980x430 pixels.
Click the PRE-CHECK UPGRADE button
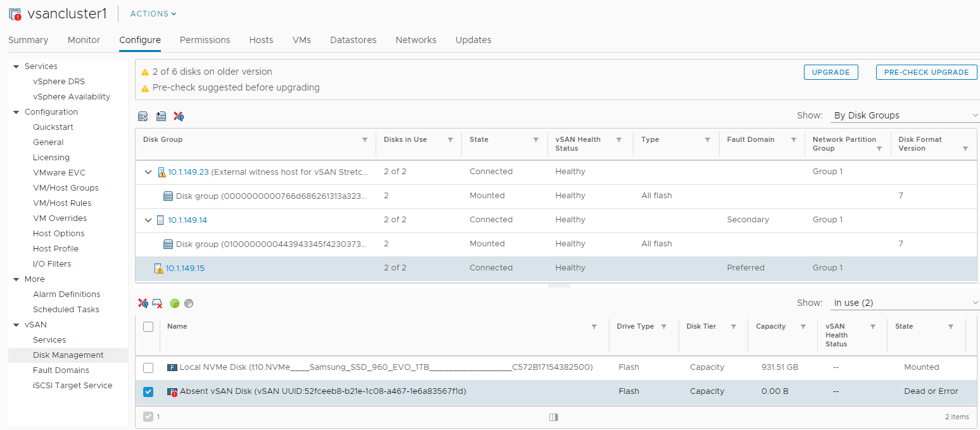pos(926,72)
